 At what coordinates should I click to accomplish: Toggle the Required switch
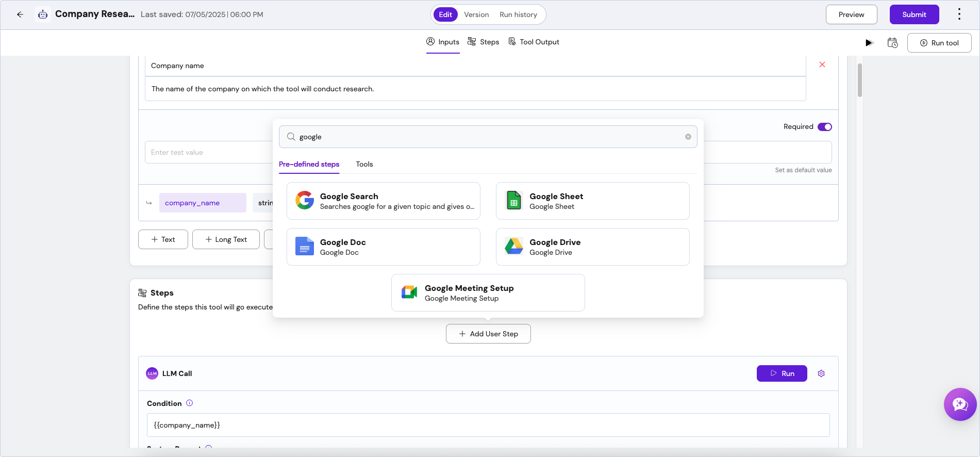coord(825,127)
